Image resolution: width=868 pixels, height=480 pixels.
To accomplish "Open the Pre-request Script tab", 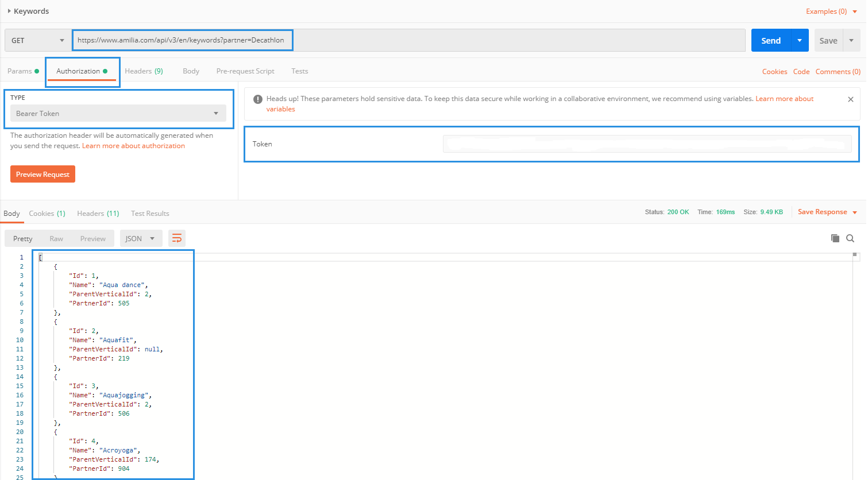I will coord(245,71).
